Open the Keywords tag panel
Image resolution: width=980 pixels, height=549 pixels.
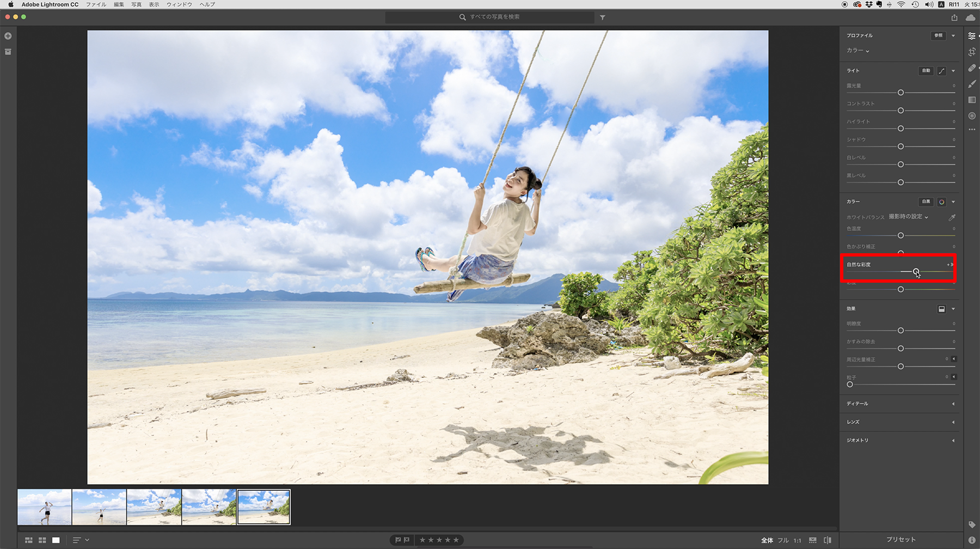pyautogui.click(x=972, y=524)
